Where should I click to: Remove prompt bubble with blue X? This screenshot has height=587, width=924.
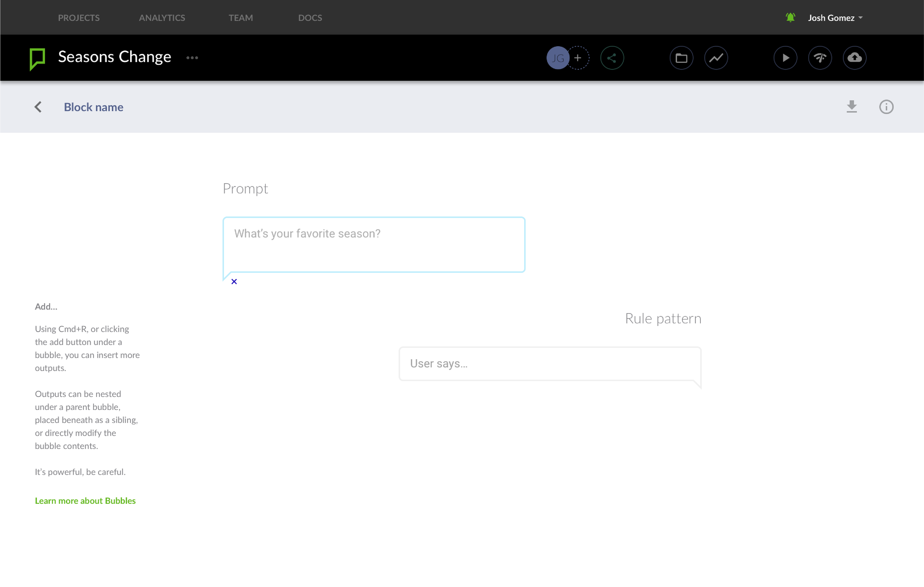[x=234, y=282]
